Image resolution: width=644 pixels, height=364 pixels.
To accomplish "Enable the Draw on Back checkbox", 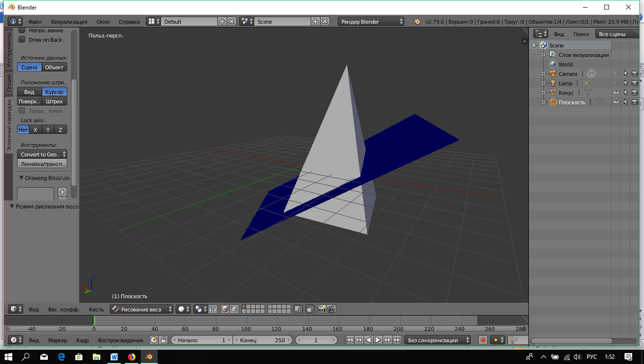I will [x=22, y=40].
